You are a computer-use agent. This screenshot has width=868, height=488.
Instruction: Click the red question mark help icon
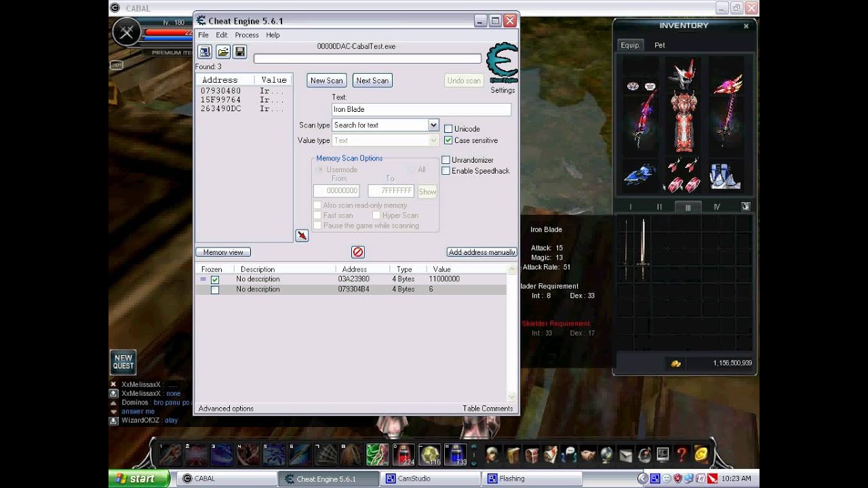click(682, 454)
